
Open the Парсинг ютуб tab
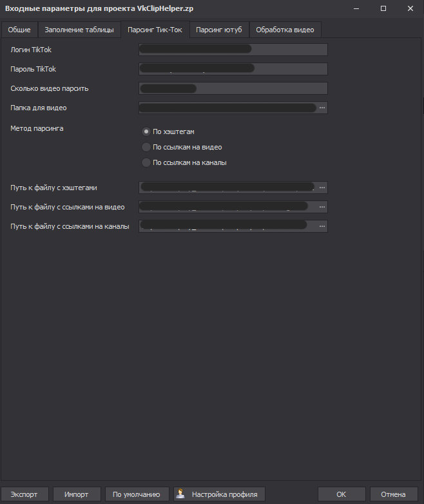point(219,30)
